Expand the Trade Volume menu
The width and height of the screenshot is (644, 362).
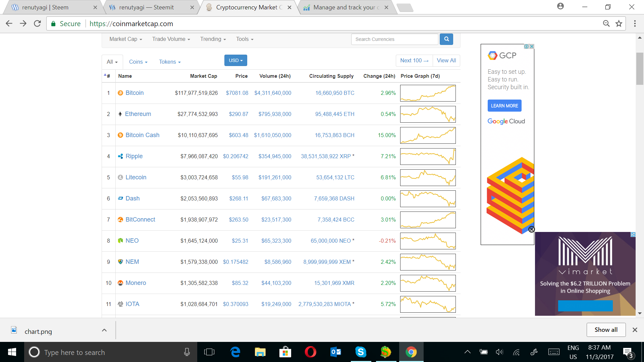coord(171,39)
